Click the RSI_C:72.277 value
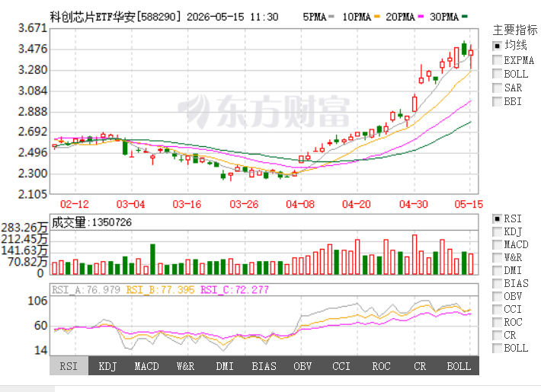 tap(235, 289)
